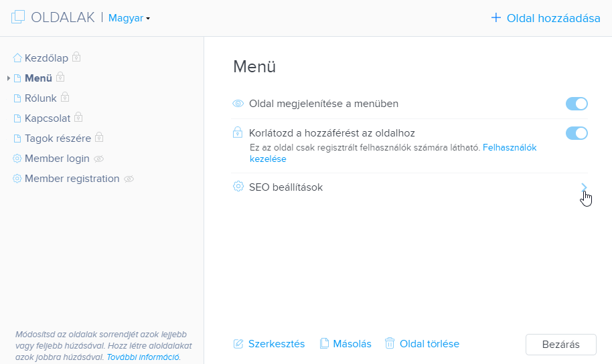This screenshot has height=364, width=612.
Task: Click the trash icon for Oldal törlése
Action: click(390, 343)
